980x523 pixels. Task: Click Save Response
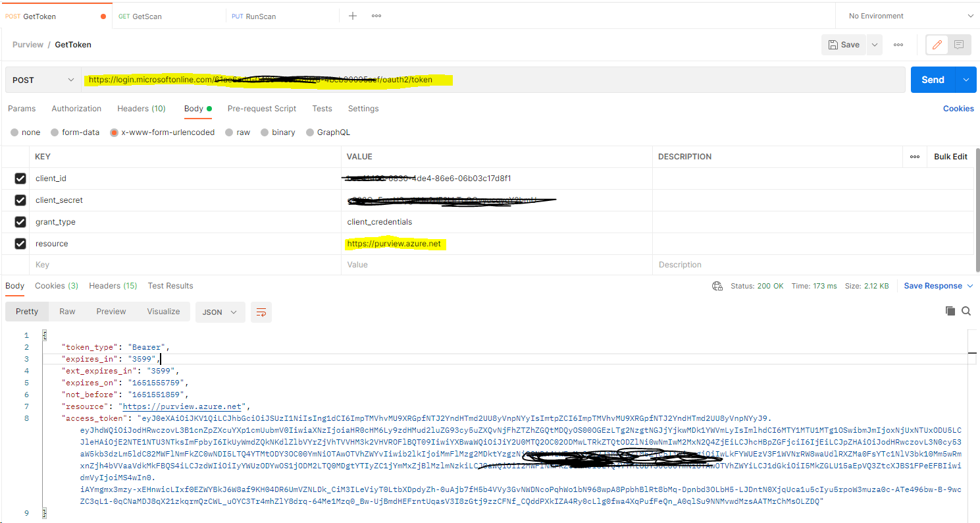(933, 286)
